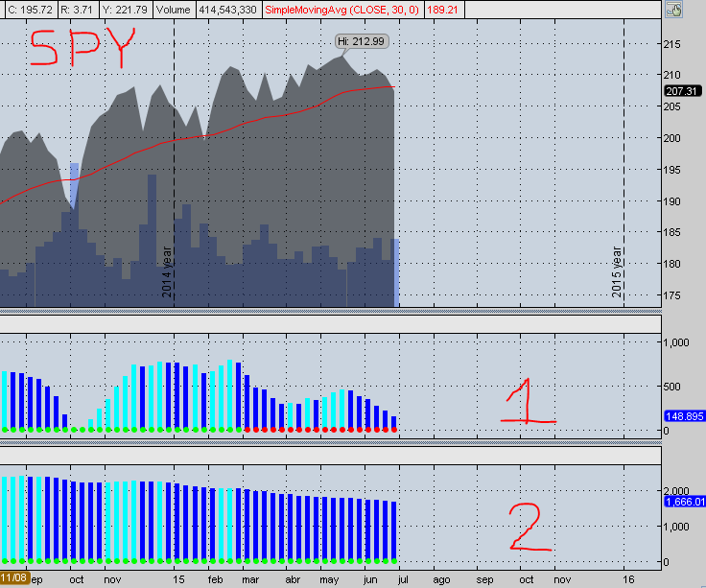
Task: Click the 207.31 price marker on axis
Action: pos(682,91)
